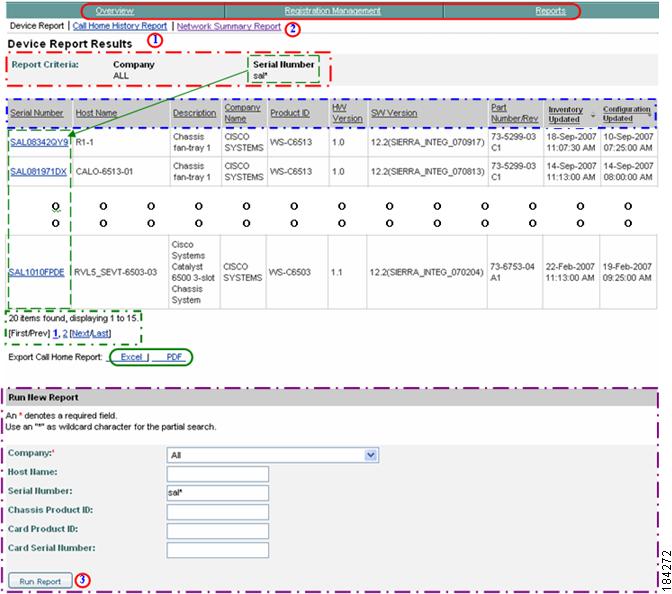This screenshot has width=672, height=594.
Task: Open serial number SAL1010FPDE details
Action: pyautogui.click(x=37, y=271)
